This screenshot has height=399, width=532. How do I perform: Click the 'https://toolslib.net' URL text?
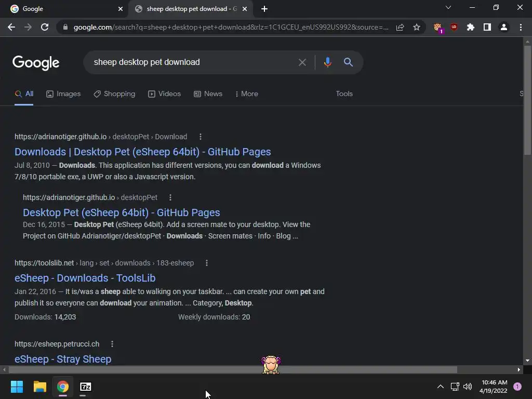(44, 263)
